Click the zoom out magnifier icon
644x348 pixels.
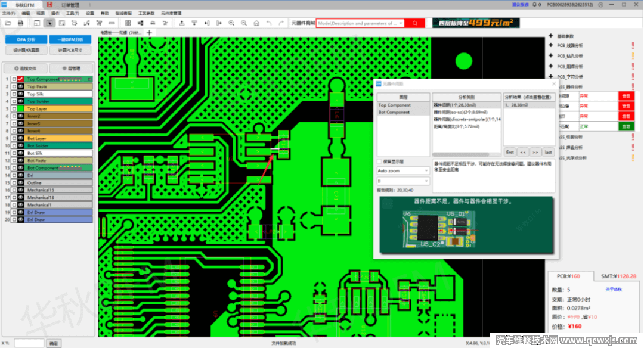pos(244,23)
